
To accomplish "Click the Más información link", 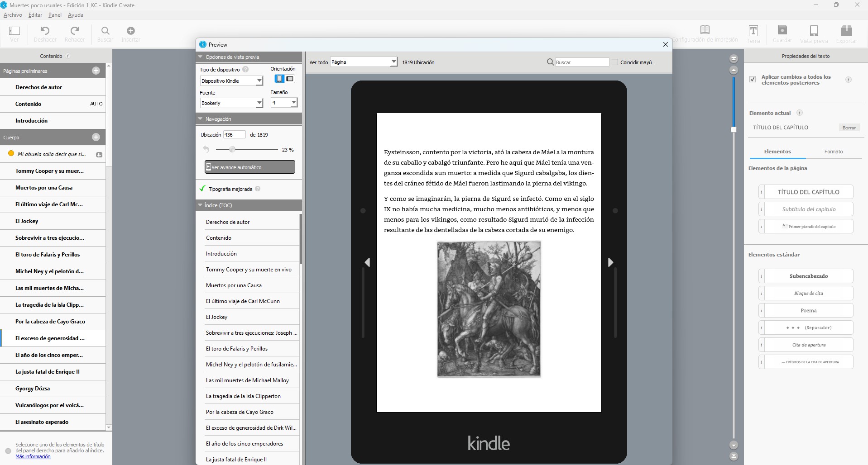I will (33, 456).
